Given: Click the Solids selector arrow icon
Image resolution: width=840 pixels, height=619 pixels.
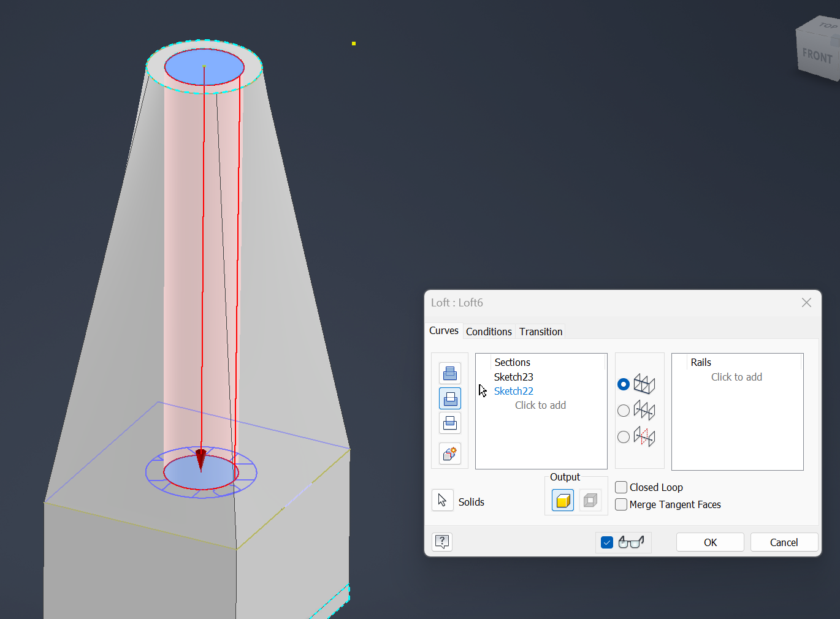Looking at the screenshot, I should (442, 500).
